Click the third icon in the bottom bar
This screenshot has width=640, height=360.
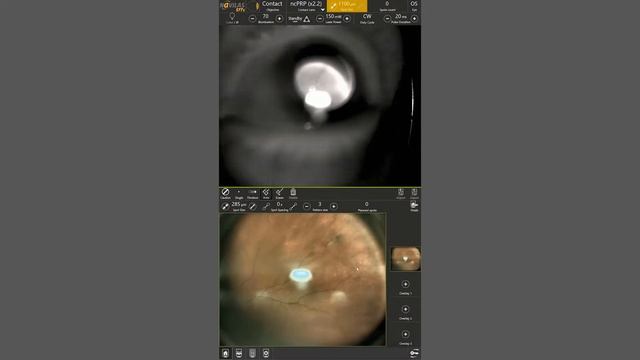click(252, 353)
